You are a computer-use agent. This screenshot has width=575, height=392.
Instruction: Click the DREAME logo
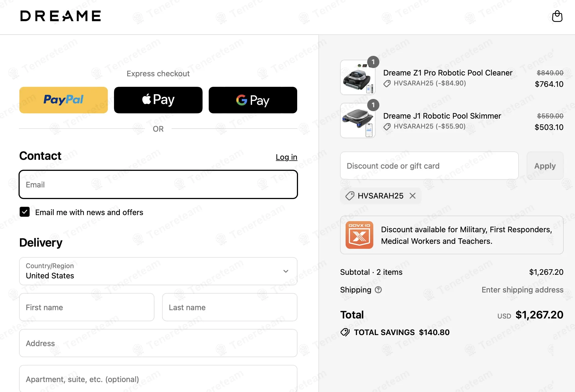pos(60,16)
